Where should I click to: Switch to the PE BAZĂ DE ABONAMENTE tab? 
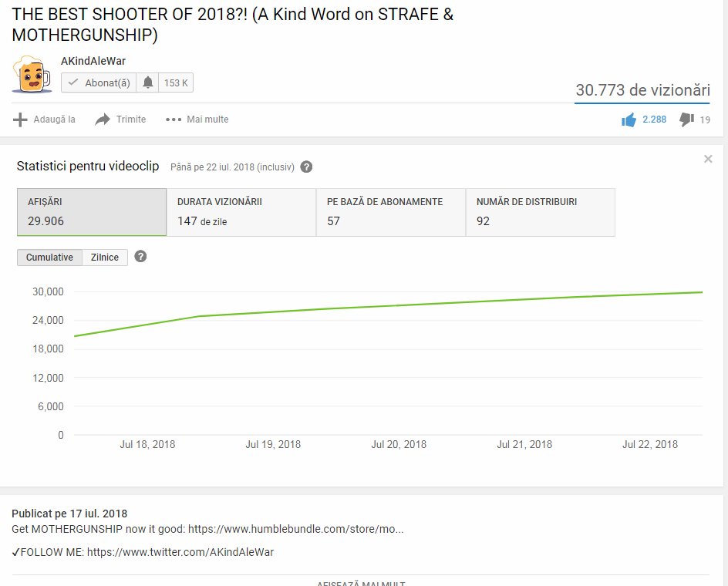point(391,212)
